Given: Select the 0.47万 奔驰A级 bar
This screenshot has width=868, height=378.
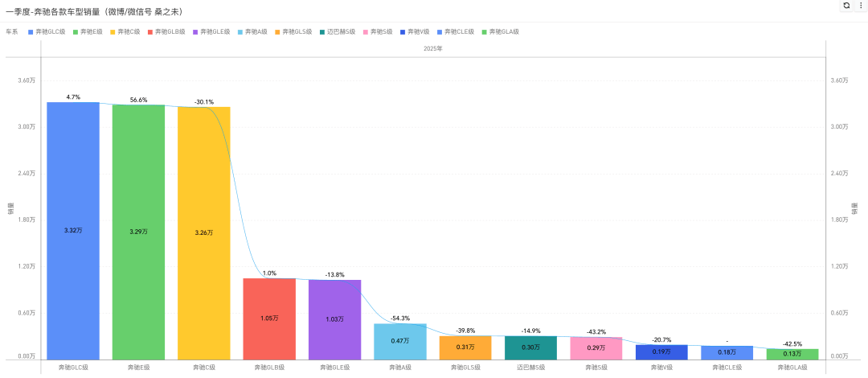Looking at the screenshot, I should click(x=400, y=342).
